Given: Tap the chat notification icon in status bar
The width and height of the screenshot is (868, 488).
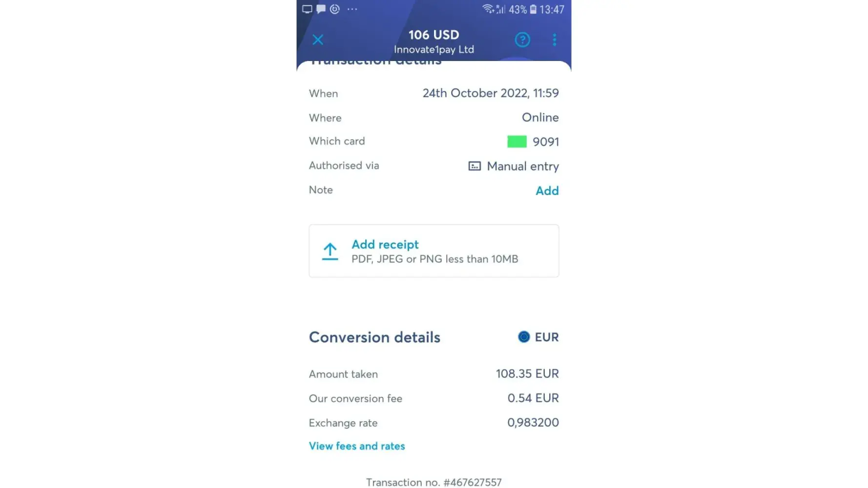Looking at the screenshot, I should point(321,9).
